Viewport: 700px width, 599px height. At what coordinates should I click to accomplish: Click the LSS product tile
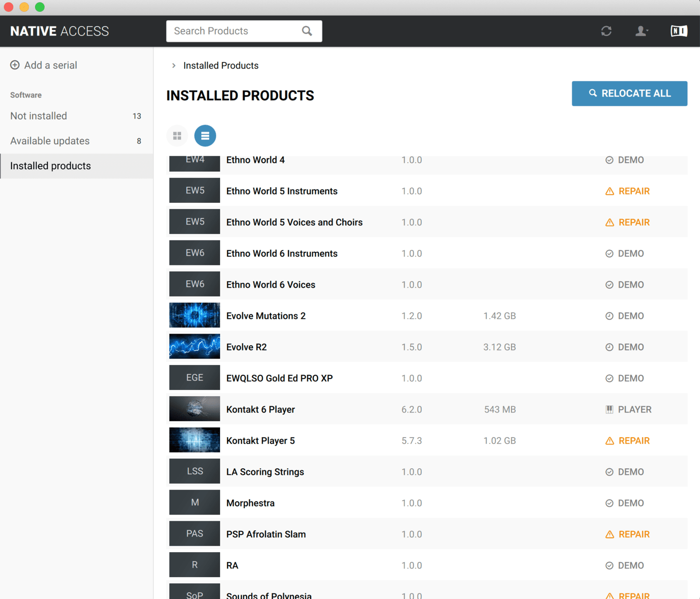click(195, 471)
